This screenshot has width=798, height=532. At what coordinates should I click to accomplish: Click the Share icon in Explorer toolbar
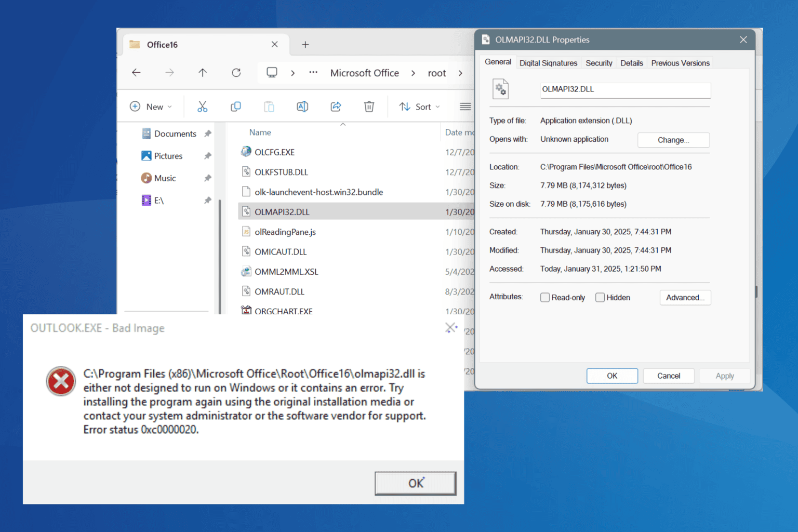(x=336, y=107)
